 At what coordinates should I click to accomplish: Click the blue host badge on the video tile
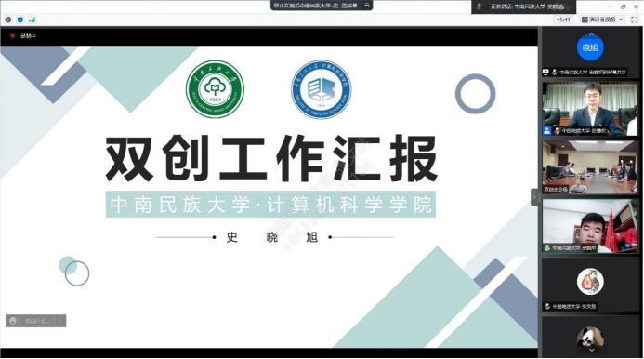click(x=546, y=131)
